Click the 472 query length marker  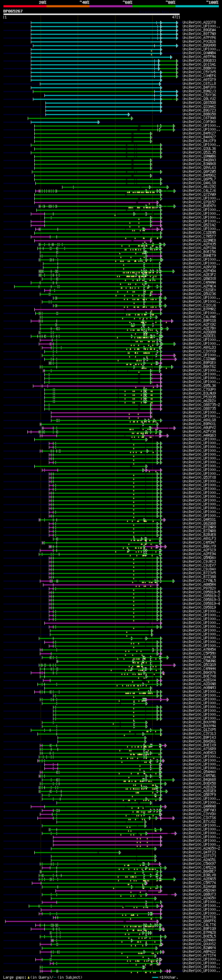[x=175, y=17]
